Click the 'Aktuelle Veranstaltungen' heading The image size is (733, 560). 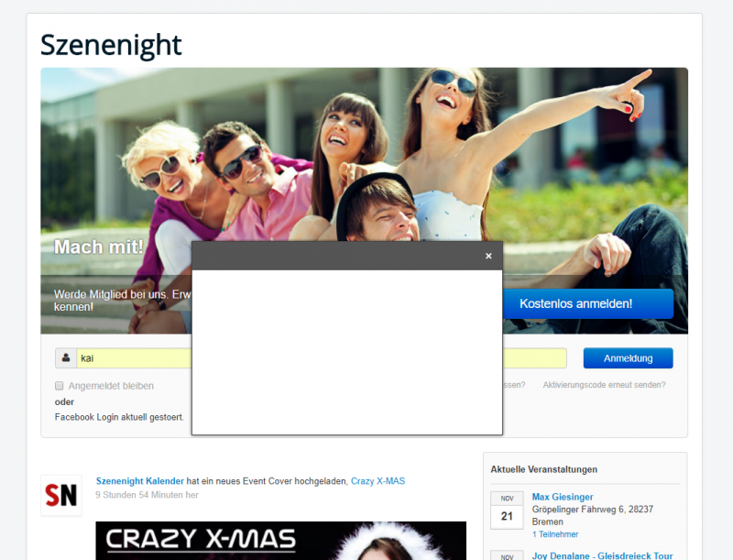(543, 469)
